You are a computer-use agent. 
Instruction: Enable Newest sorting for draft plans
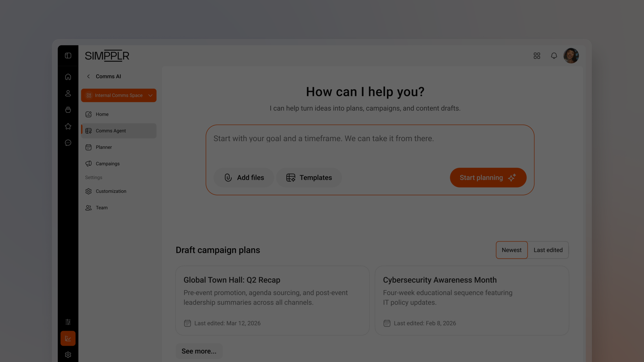(x=512, y=250)
